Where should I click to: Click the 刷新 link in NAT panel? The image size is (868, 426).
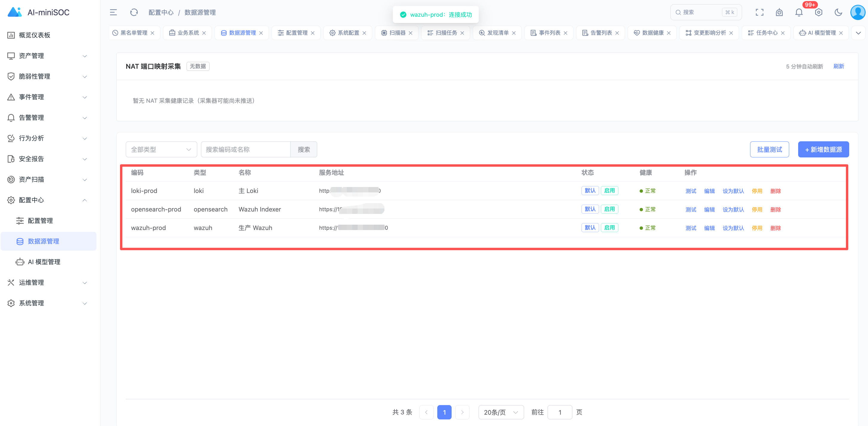point(839,66)
